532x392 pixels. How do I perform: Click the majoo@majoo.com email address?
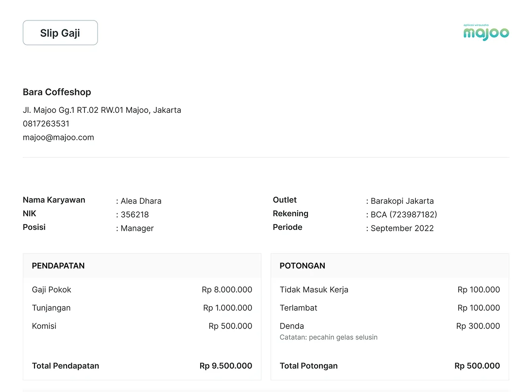pyautogui.click(x=58, y=138)
